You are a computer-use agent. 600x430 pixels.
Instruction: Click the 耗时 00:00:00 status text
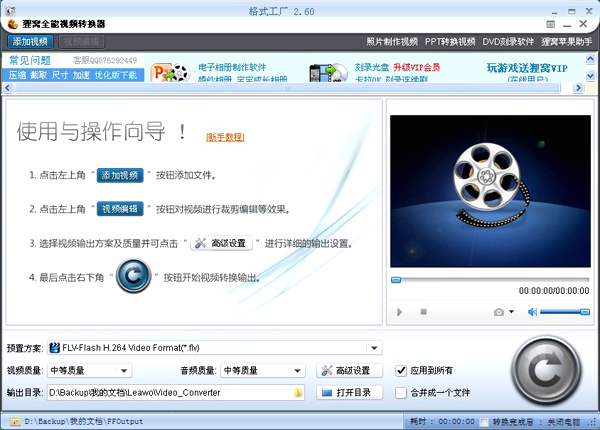click(x=442, y=422)
